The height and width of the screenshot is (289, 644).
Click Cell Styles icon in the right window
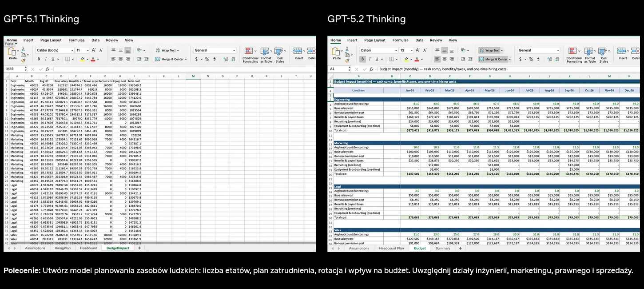pos(603,52)
